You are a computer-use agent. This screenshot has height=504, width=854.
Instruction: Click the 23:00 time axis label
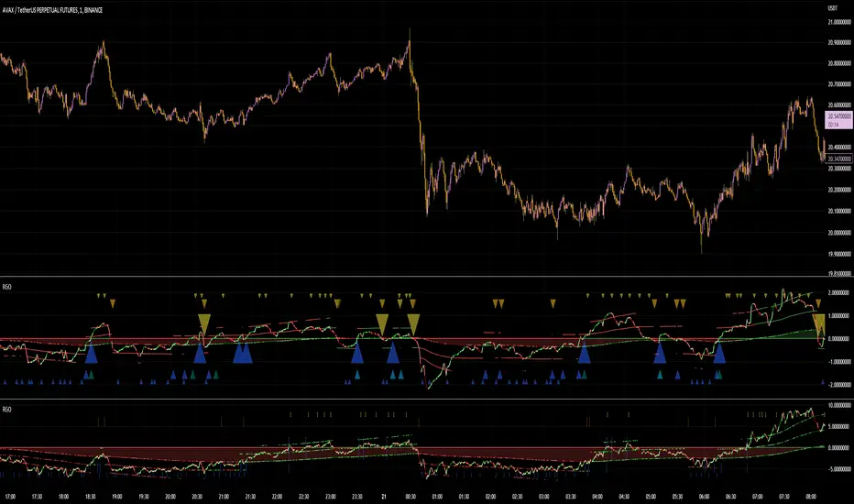(x=331, y=497)
